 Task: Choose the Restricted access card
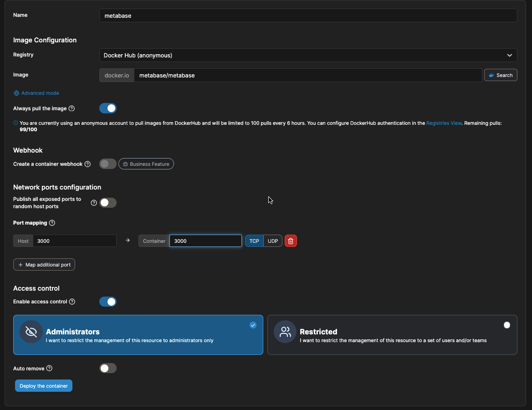click(x=392, y=335)
